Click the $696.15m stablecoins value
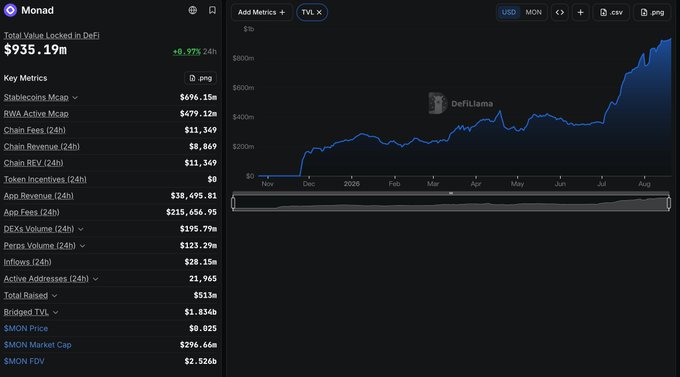The height and width of the screenshot is (377, 680). coord(198,97)
